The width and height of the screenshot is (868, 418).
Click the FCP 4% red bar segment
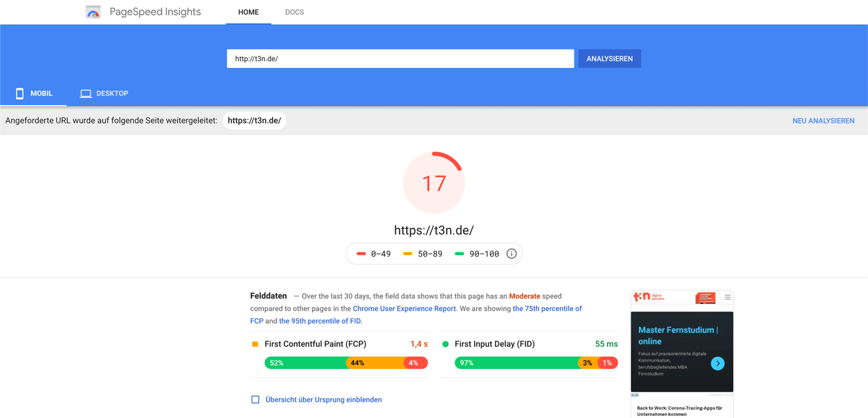click(415, 363)
